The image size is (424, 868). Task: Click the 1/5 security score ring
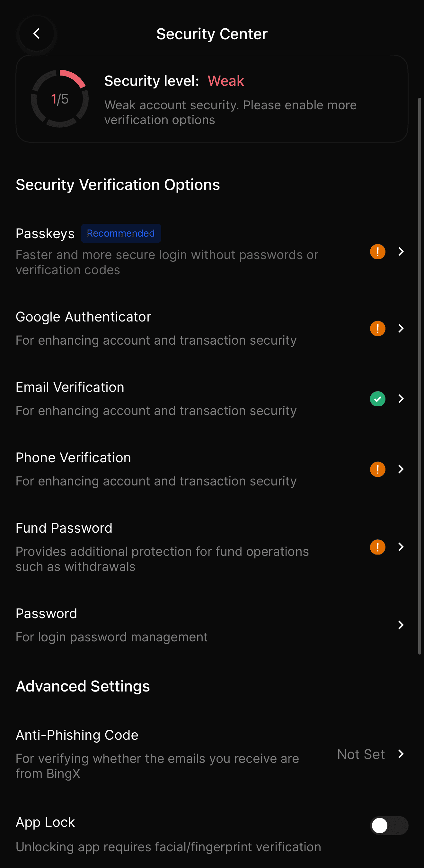60,99
